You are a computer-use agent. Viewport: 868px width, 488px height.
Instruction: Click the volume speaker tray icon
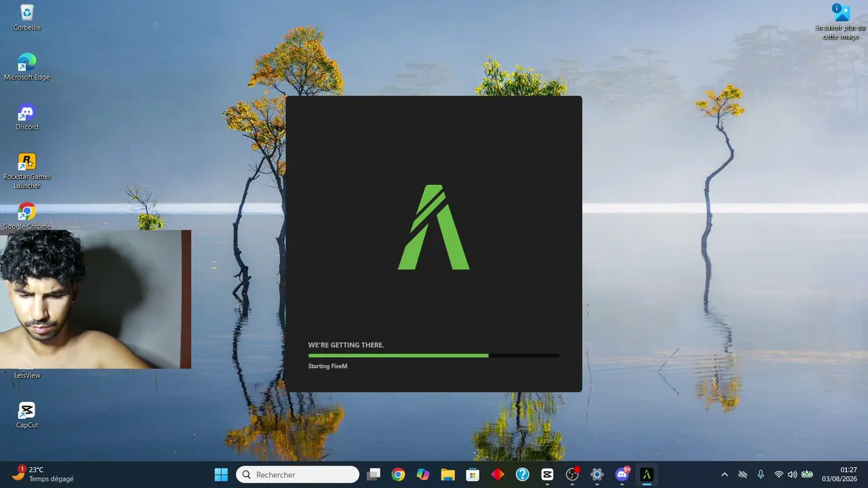792,474
